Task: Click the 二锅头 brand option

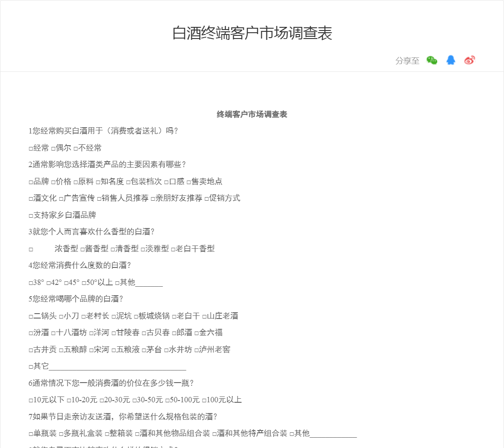Action: (x=43, y=315)
